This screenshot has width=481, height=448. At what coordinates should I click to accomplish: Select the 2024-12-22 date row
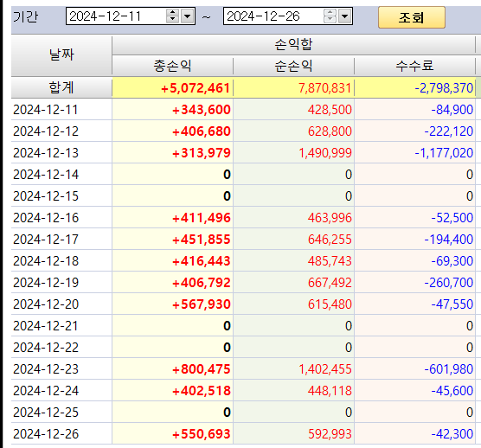point(61,348)
